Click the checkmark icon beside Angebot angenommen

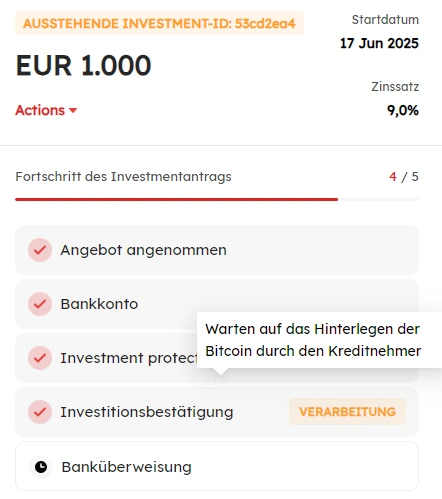40,250
